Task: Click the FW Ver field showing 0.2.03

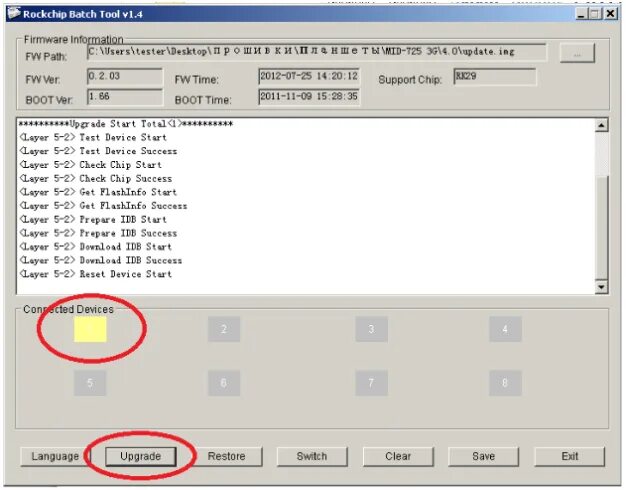Action: pyautogui.click(x=125, y=76)
